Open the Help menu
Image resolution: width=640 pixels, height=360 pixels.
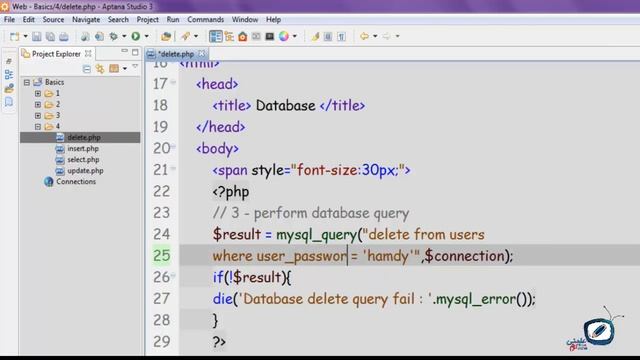tap(273, 20)
